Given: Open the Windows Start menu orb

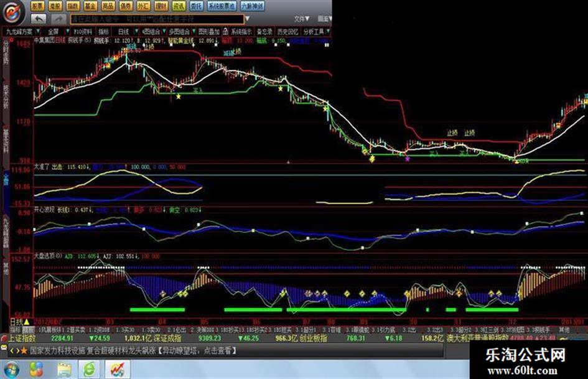Looking at the screenshot, I should [11, 370].
